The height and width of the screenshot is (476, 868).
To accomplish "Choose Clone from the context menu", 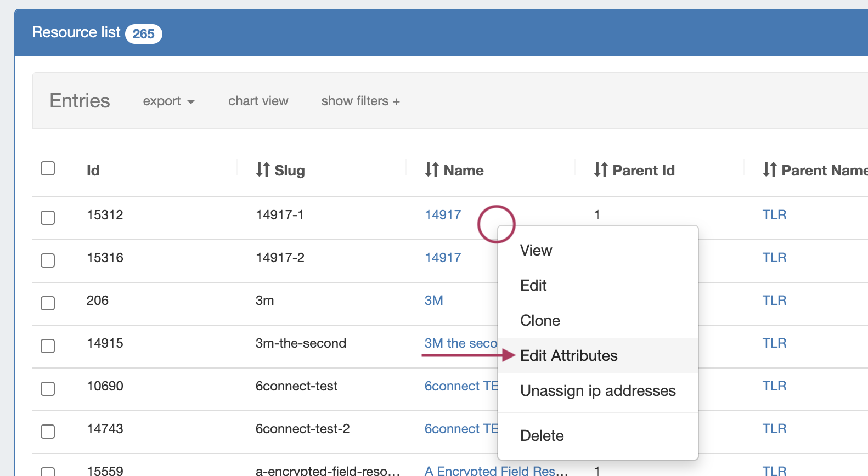I will [540, 321].
